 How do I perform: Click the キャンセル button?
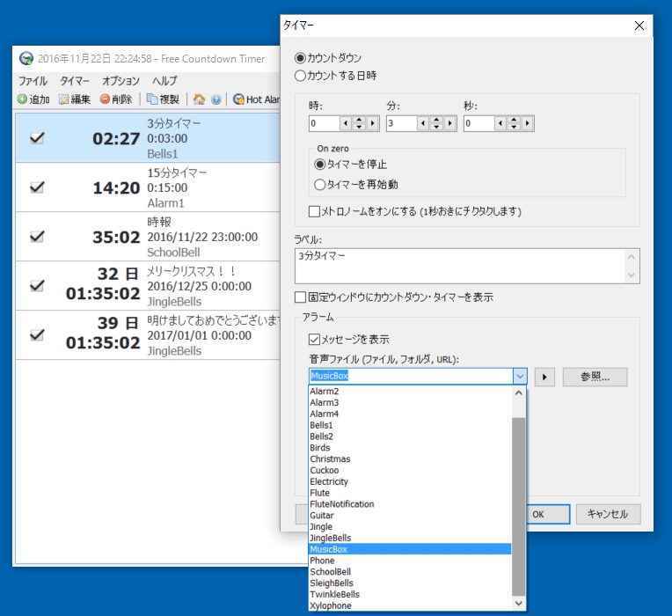(608, 514)
